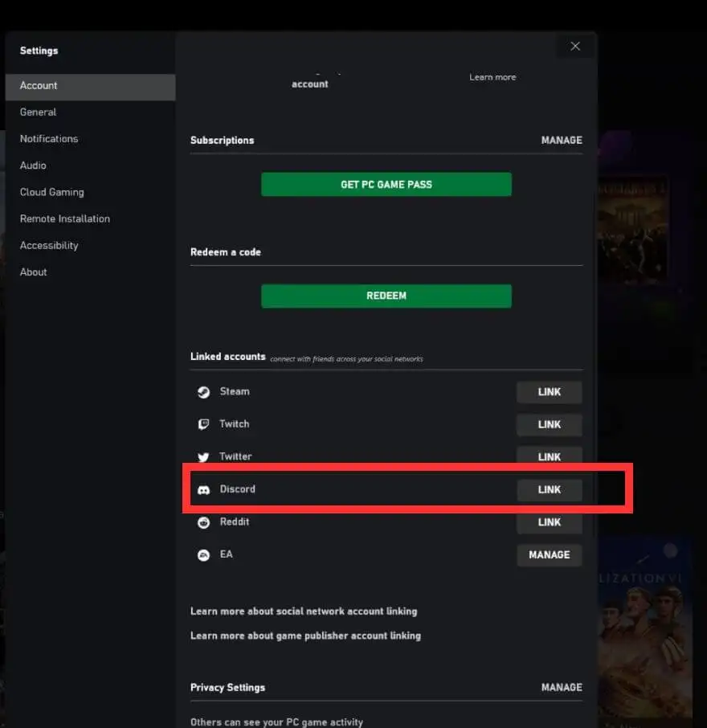Link the Twitter account
Image resolution: width=707 pixels, height=728 pixels.
coord(550,456)
